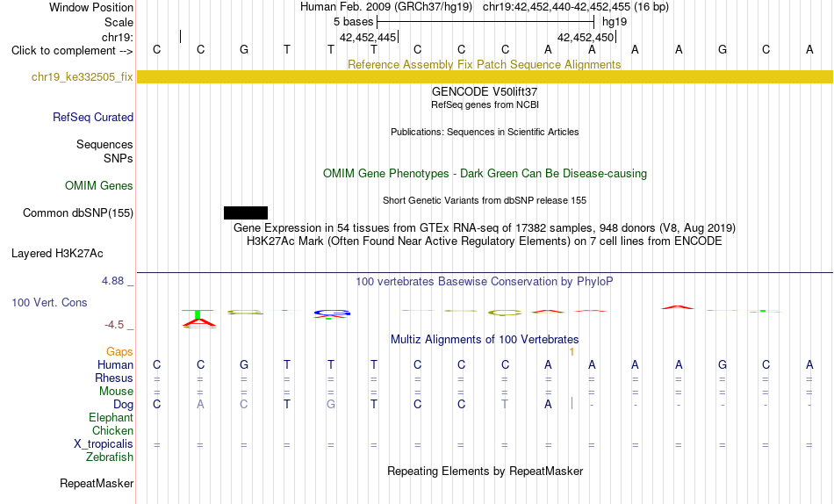
Task: Click the -4.5 PhyloP lower scale value
Action: 114,325
